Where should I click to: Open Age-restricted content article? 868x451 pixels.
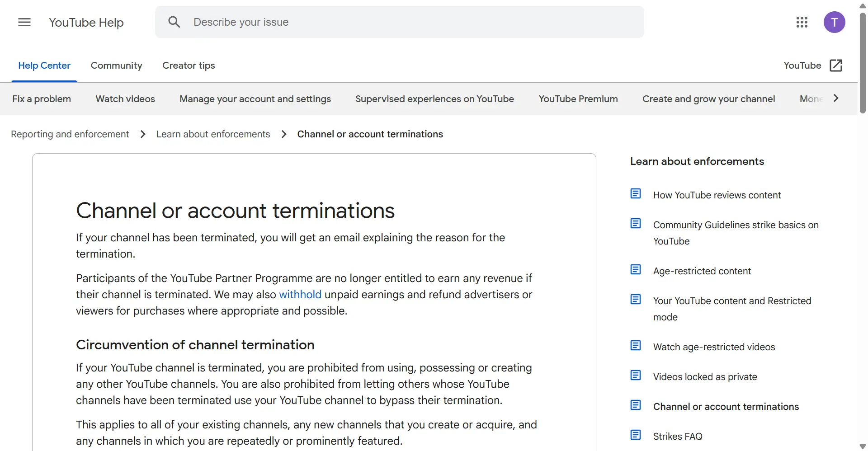(x=702, y=271)
